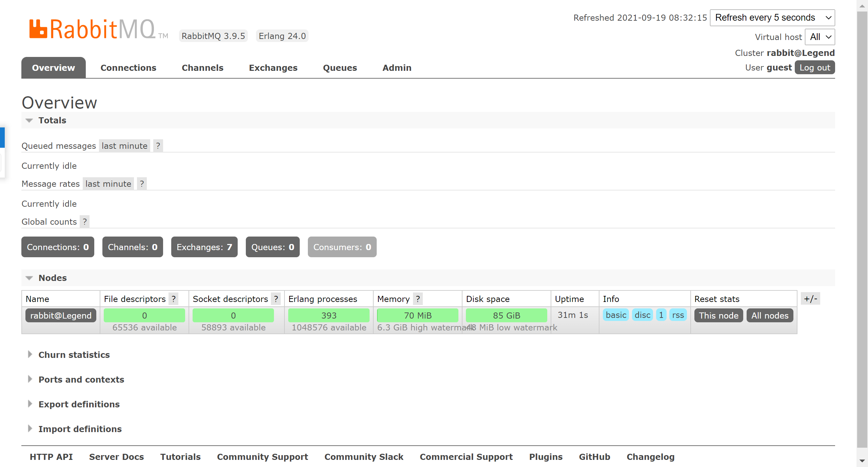
Task: Open the Virtual host dropdown
Action: [x=820, y=37]
